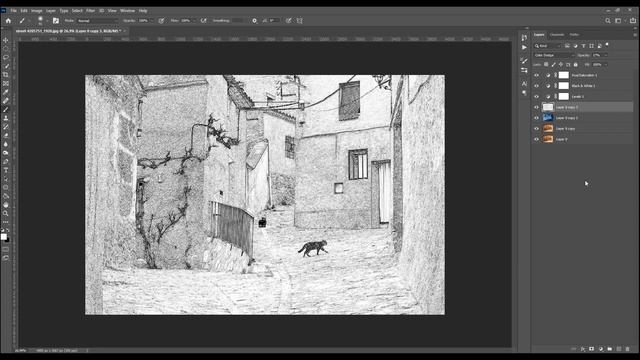Toggle pressure for opacity icon

(x=162, y=21)
